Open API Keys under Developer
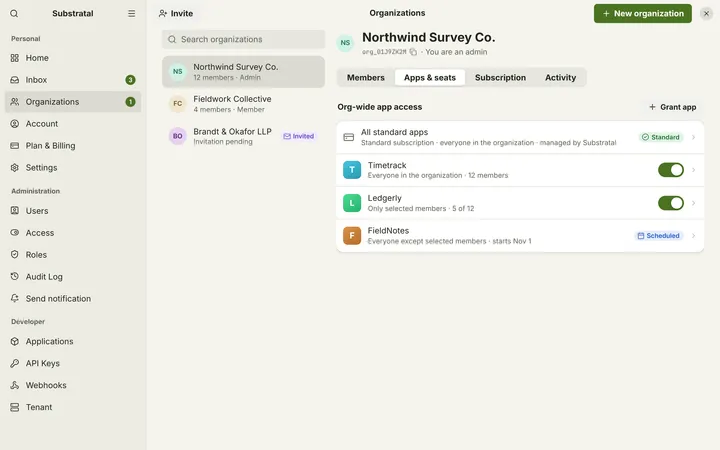Image resolution: width=720 pixels, height=450 pixels. [x=73, y=363]
